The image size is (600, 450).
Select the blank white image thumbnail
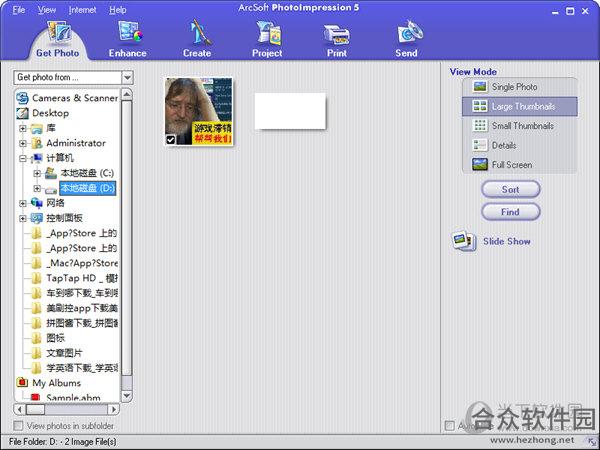[290, 111]
